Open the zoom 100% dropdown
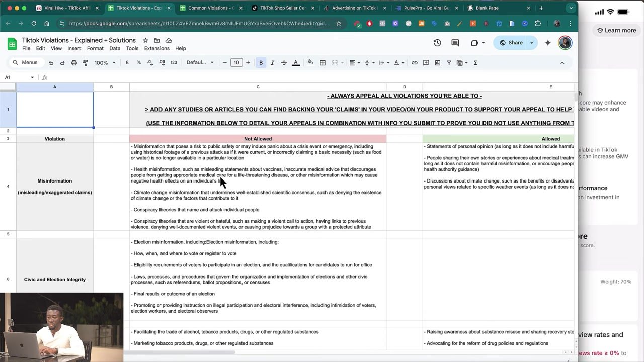Image resolution: width=644 pixels, height=362 pixels. pos(105,63)
